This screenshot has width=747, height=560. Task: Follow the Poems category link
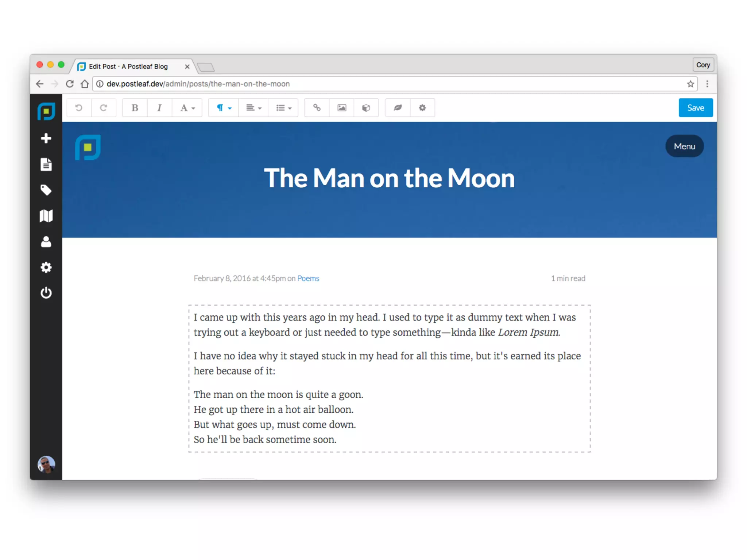pyautogui.click(x=308, y=279)
